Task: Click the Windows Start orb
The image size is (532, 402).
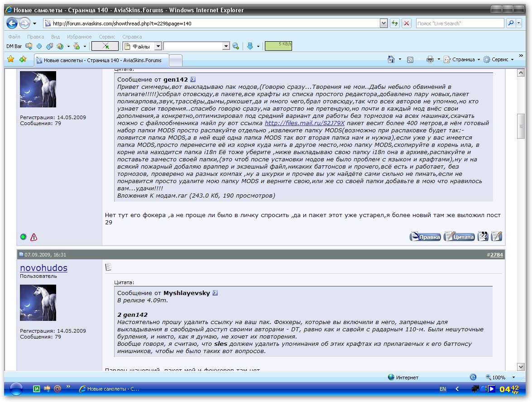Action: pyautogui.click(x=16, y=389)
